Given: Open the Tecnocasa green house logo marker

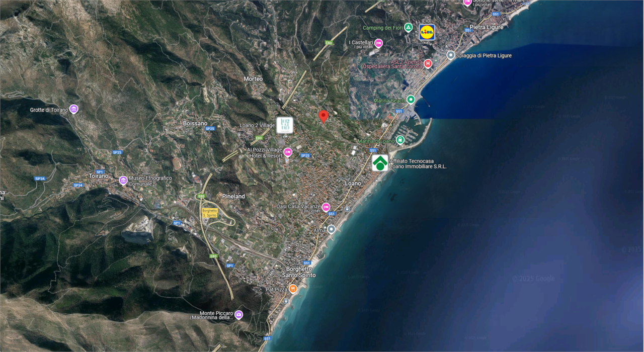Looking at the screenshot, I should (380, 163).
